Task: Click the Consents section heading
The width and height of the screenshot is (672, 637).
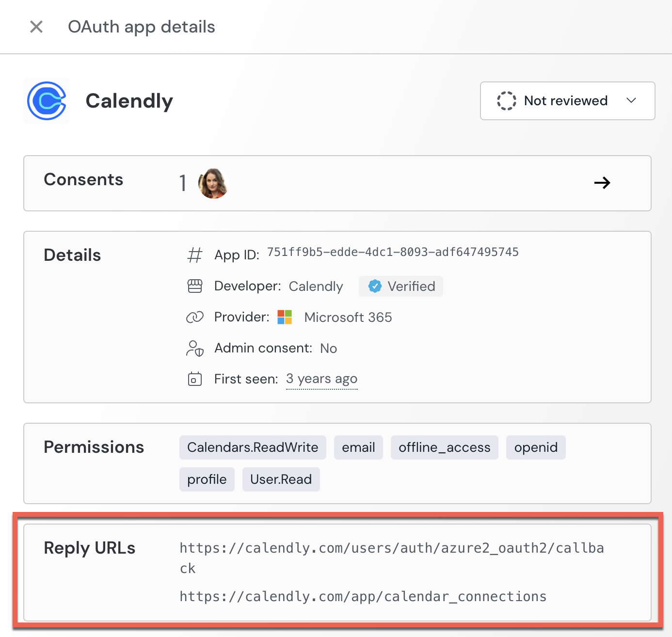Action: (83, 179)
